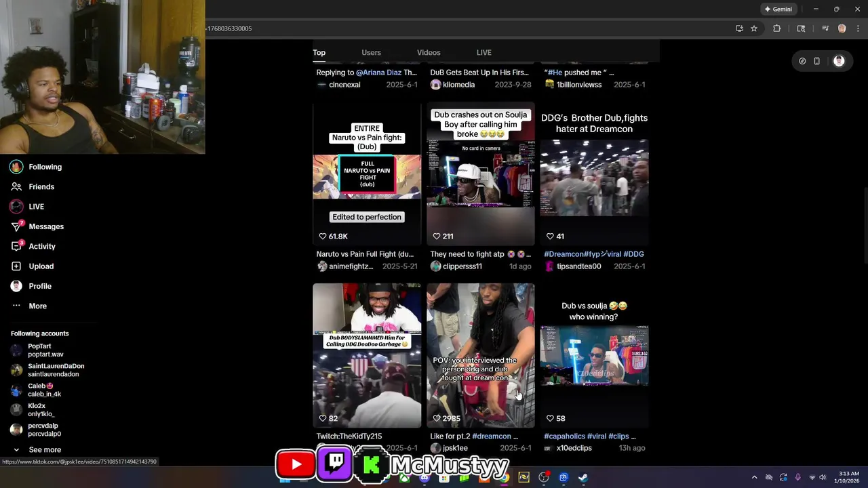Switch to the Users search tab
This screenshot has height=488, width=868.
click(371, 52)
